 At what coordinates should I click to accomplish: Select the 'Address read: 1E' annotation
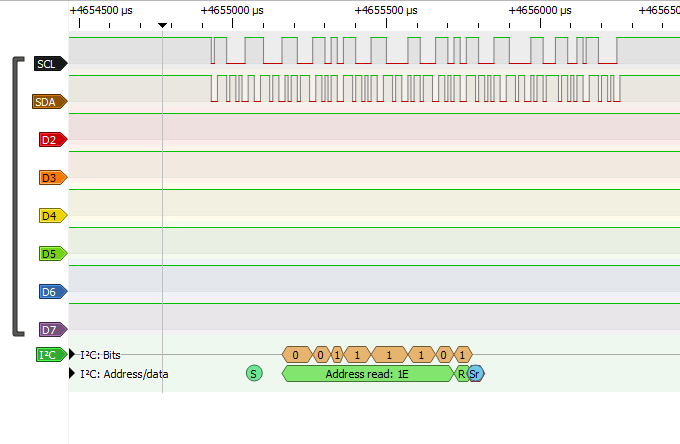click(368, 374)
